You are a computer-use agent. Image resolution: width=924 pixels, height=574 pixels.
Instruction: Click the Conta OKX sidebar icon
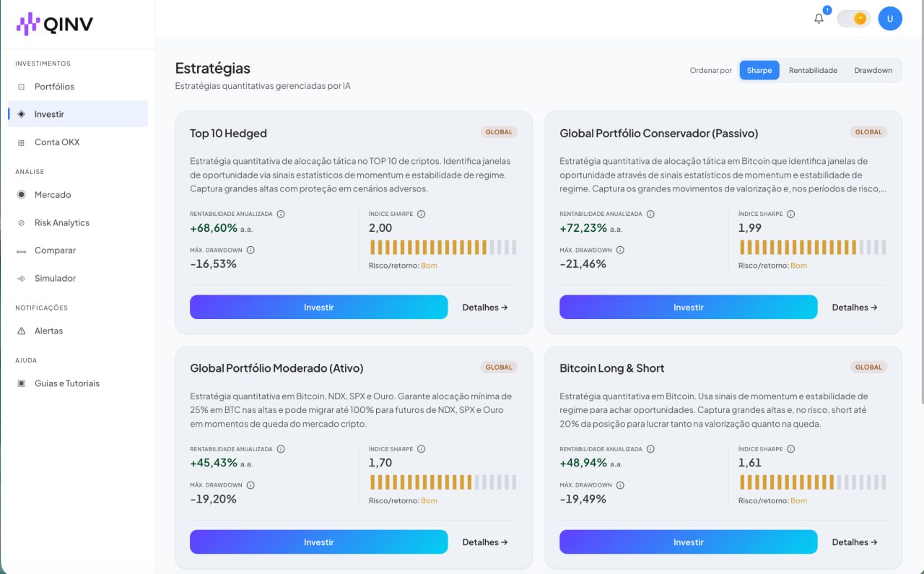pos(21,142)
